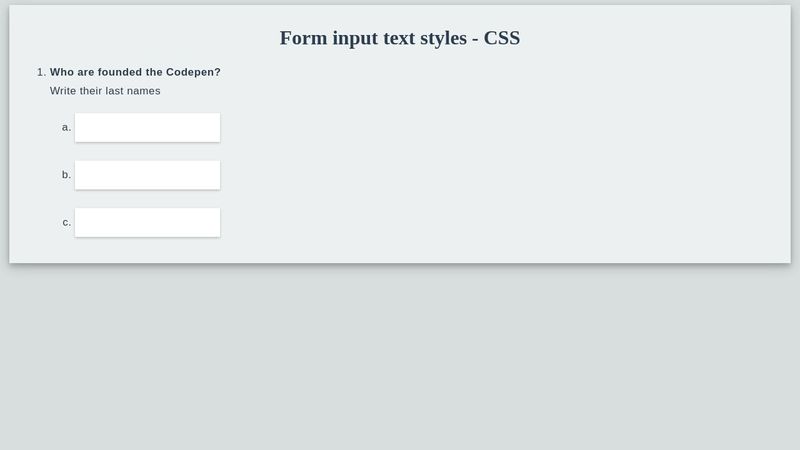The height and width of the screenshot is (450, 800).
Task: Click the '1.' list number marker
Action: 41,72
